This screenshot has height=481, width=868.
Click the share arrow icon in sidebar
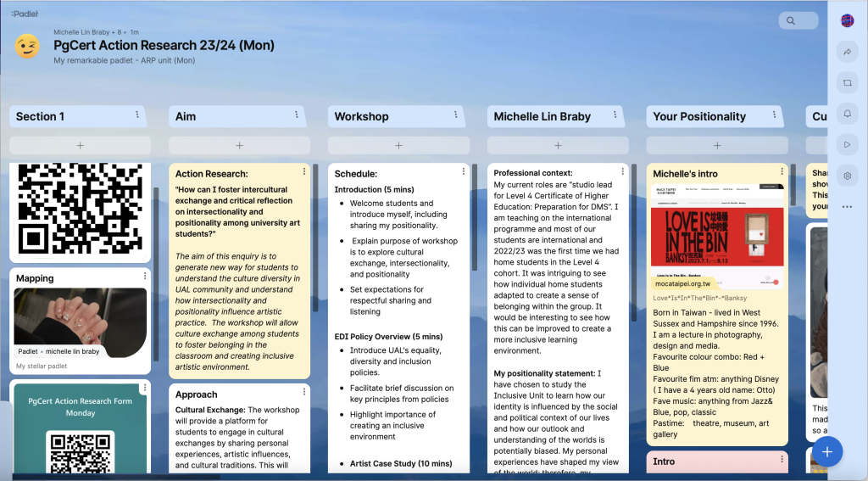tap(847, 52)
